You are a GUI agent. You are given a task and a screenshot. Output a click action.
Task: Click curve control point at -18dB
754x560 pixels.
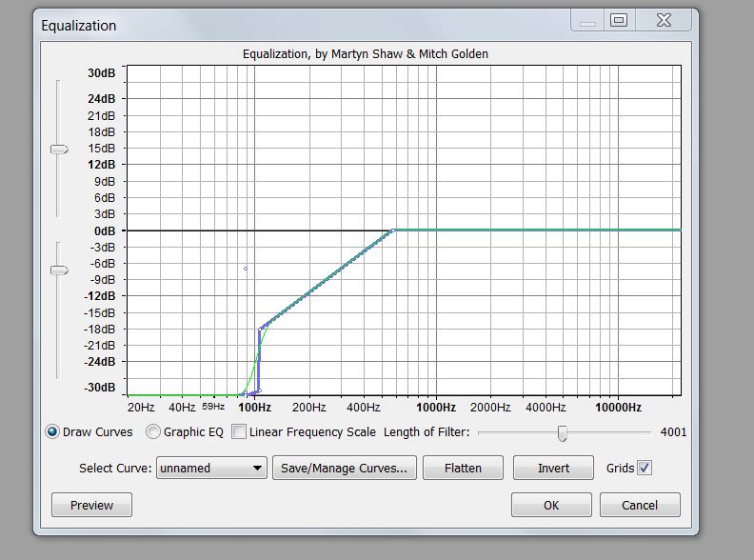pos(260,330)
